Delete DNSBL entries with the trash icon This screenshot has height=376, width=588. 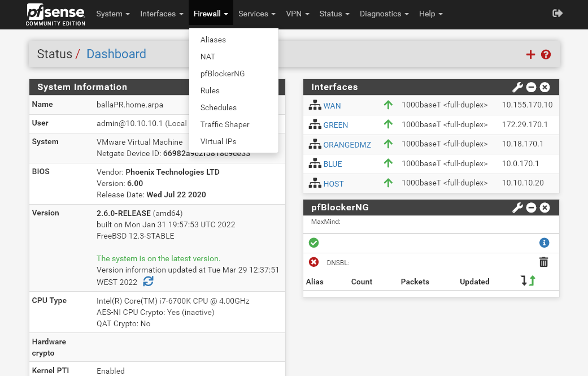pyautogui.click(x=543, y=262)
